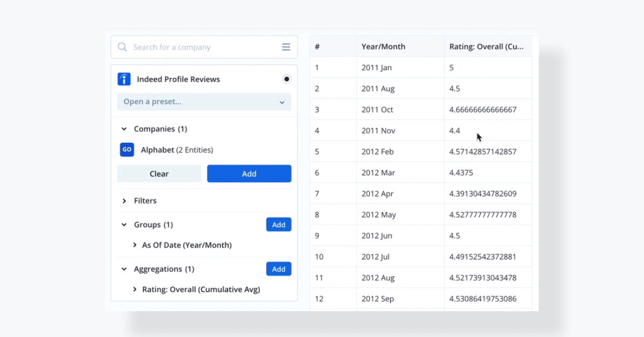Select the '2012 May' cell
Viewport: 644px width, 337px height.
pyautogui.click(x=400, y=215)
